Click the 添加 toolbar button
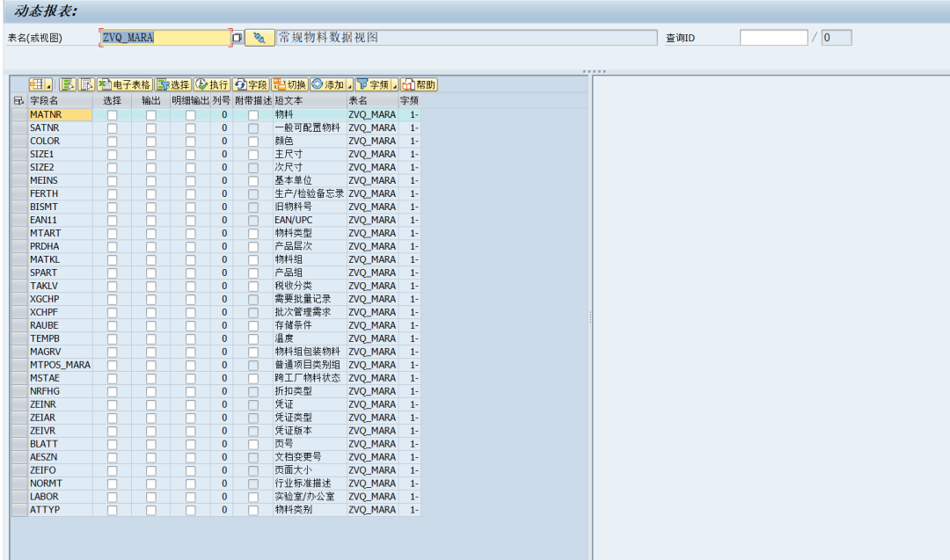950x560 pixels. tap(328, 84)
